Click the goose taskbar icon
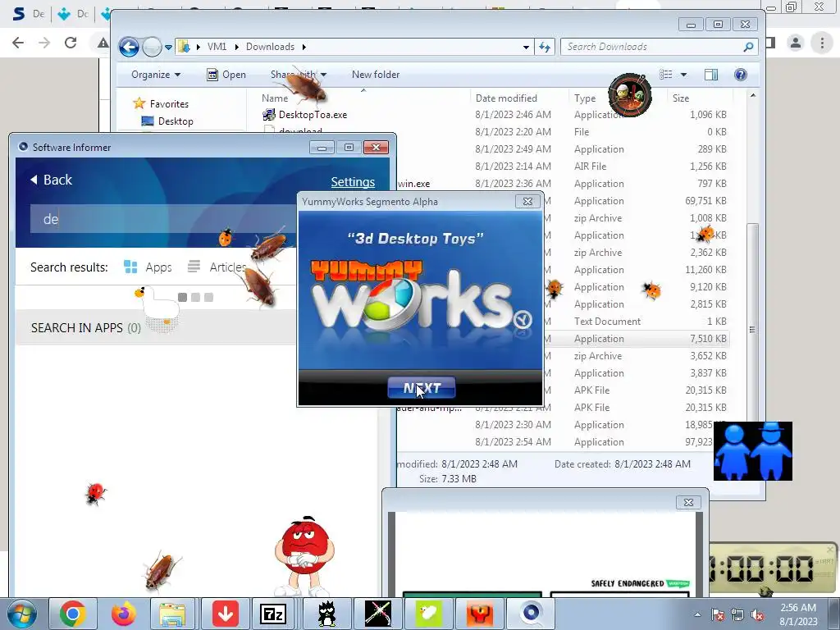This screenshot has width=840, height=630. click(428, 614)
